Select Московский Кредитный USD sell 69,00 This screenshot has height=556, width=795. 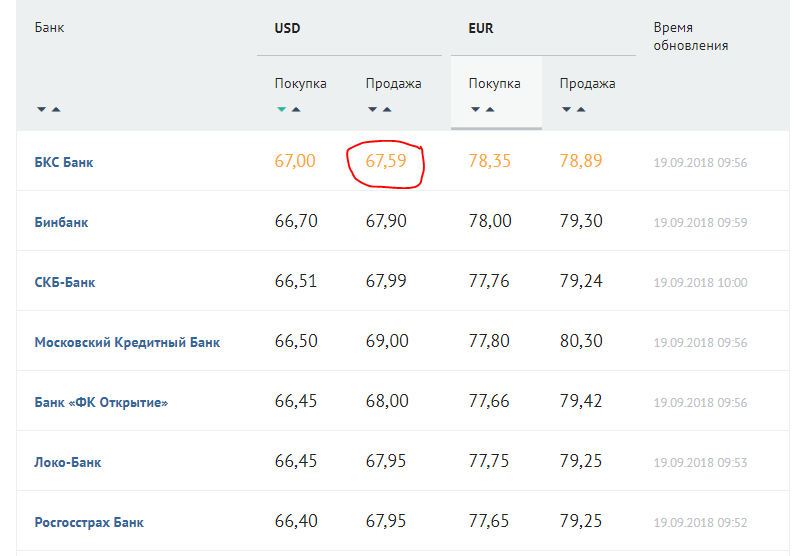[387, 341]
